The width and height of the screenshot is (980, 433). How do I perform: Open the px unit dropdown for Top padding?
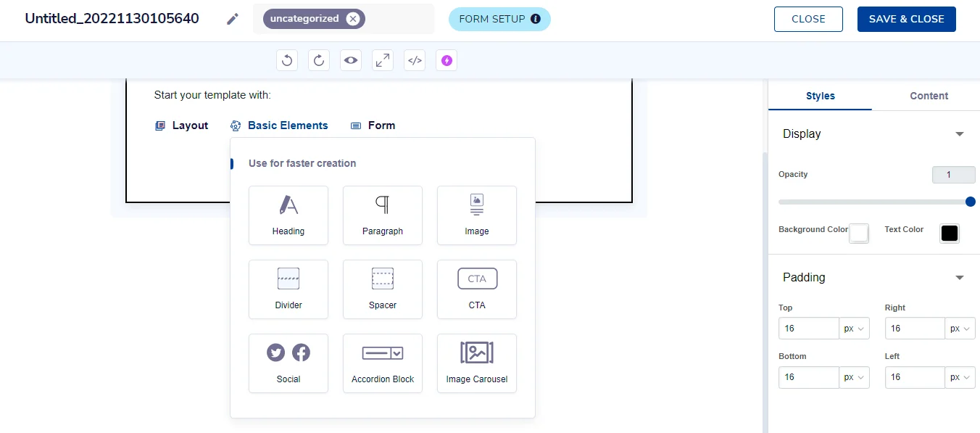coord(855,328)
